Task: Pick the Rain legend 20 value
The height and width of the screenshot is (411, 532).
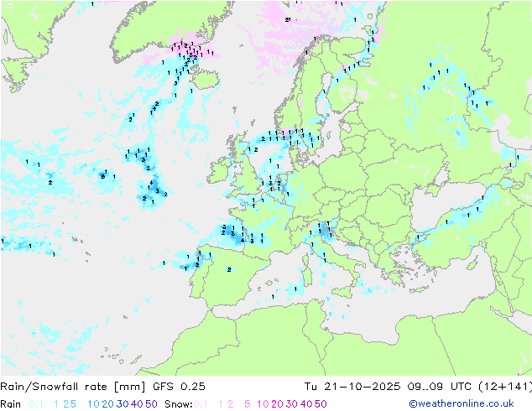Action: [x=108, y=404]
